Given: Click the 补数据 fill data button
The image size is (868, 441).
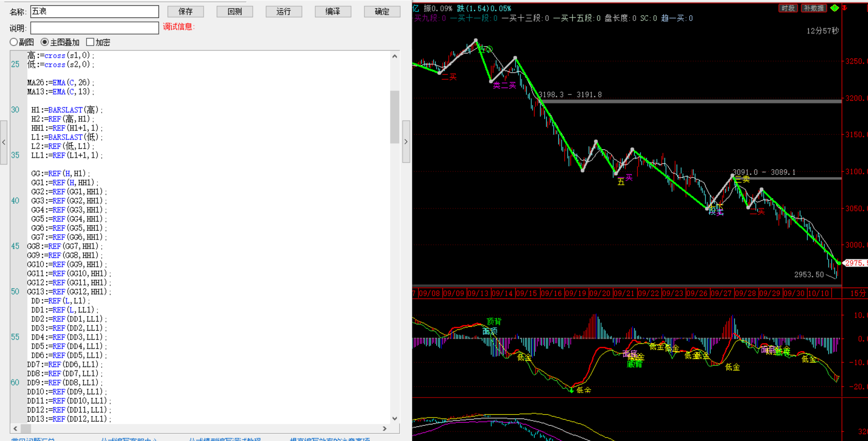Looking at the screenshot, I should point(814,8).
